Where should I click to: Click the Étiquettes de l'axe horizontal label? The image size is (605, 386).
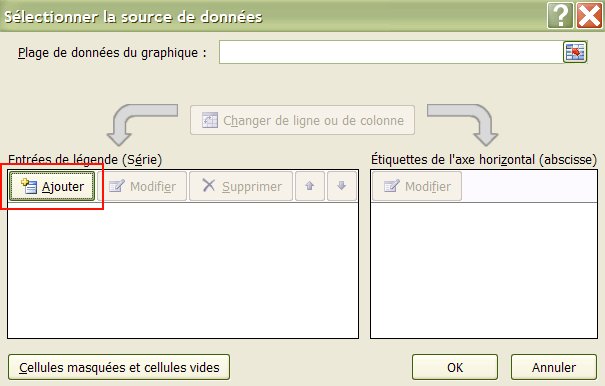(x=484, y=159)
